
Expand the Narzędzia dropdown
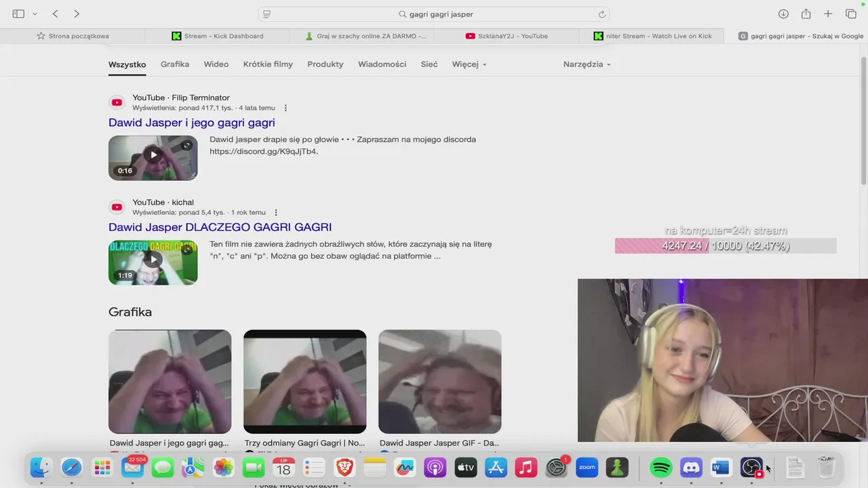(587, 64)
